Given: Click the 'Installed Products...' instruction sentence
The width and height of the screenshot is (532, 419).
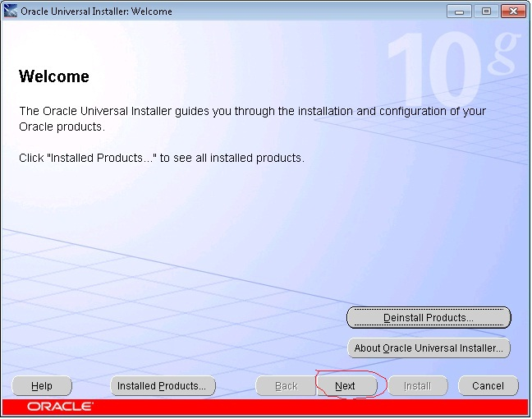Looking at the screenshot, I should coord(162,159).
